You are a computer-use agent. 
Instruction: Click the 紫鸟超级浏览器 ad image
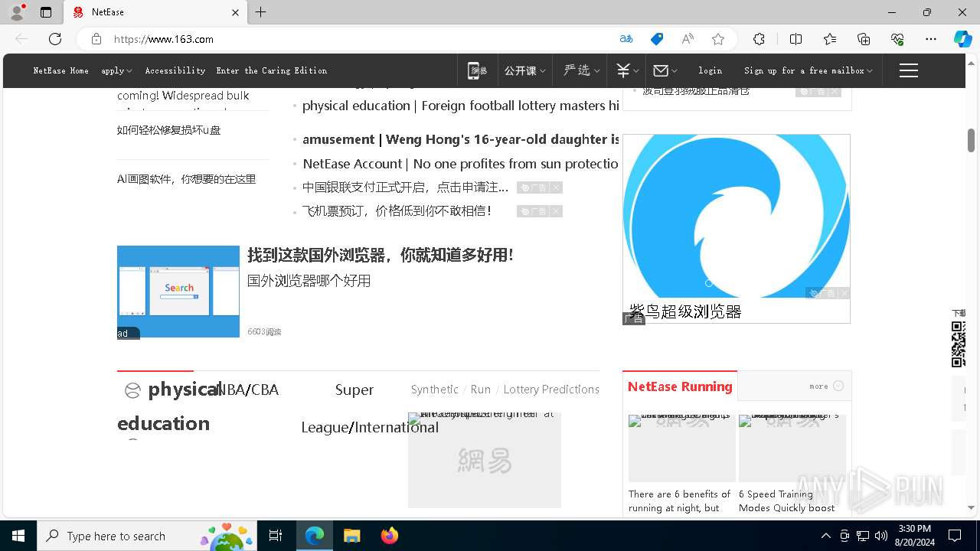(x=737, y=216)
